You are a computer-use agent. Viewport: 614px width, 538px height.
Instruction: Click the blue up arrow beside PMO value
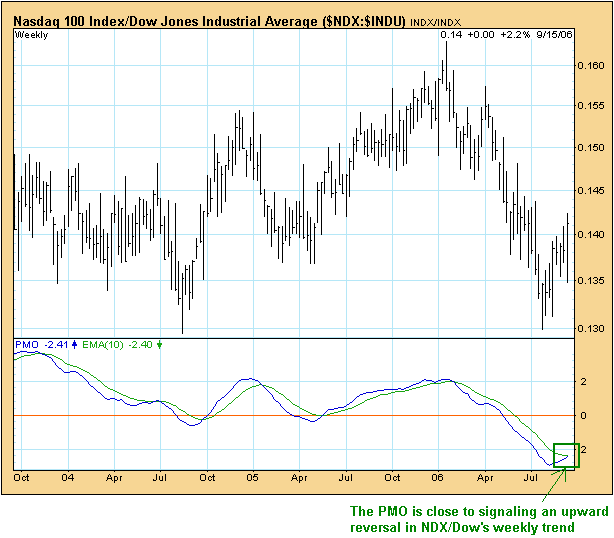(x=76, y=345)
